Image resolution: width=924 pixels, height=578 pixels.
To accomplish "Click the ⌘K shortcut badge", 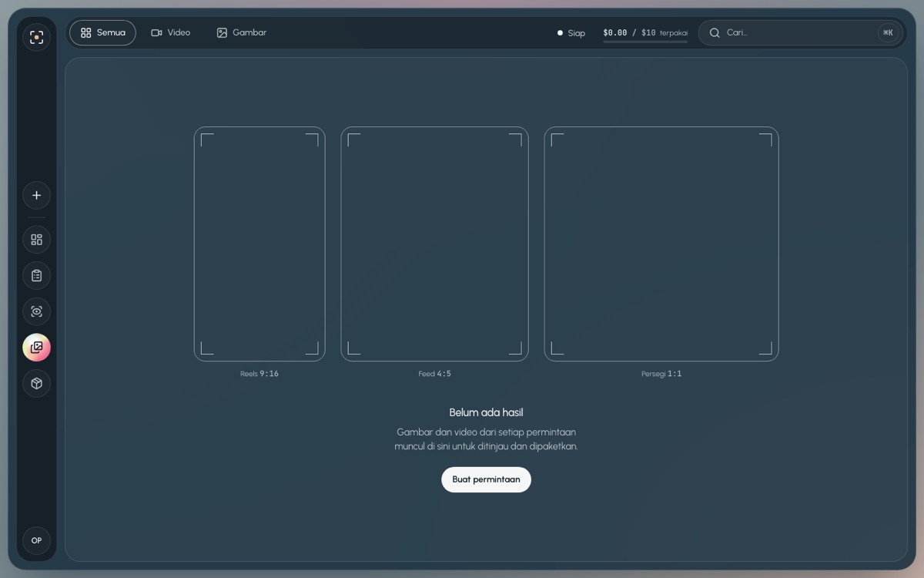I will click(888, 33).
